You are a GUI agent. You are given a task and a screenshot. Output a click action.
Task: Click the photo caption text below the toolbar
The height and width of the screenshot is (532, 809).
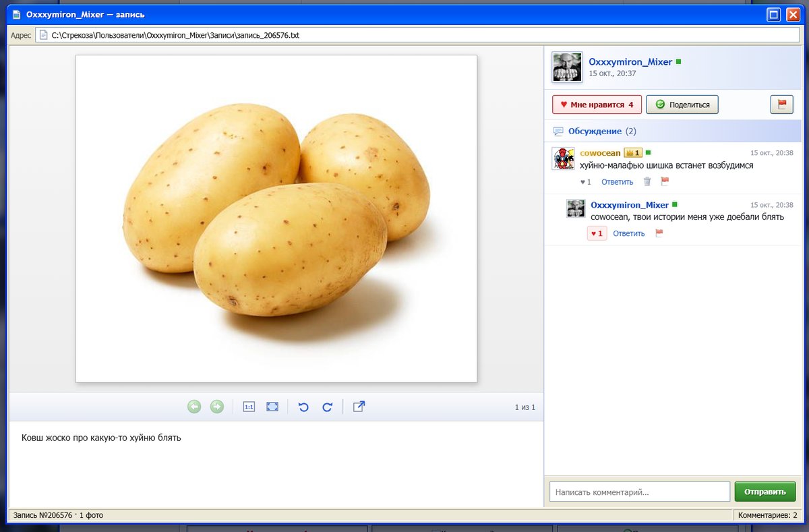101,438
